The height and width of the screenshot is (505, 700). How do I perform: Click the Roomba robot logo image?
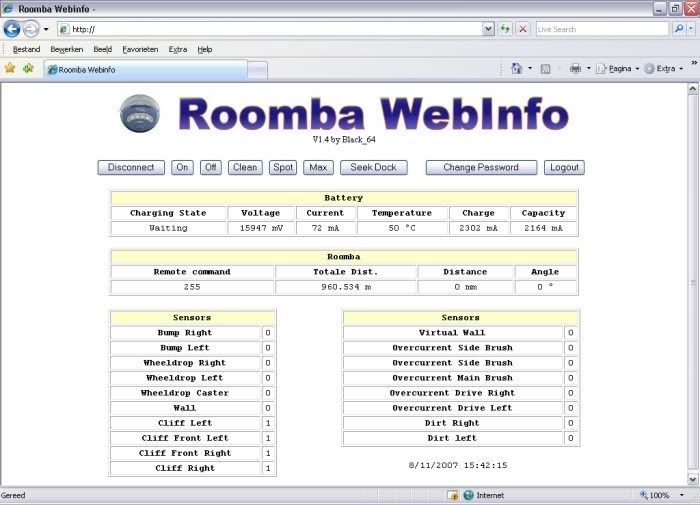coord(140,113)
